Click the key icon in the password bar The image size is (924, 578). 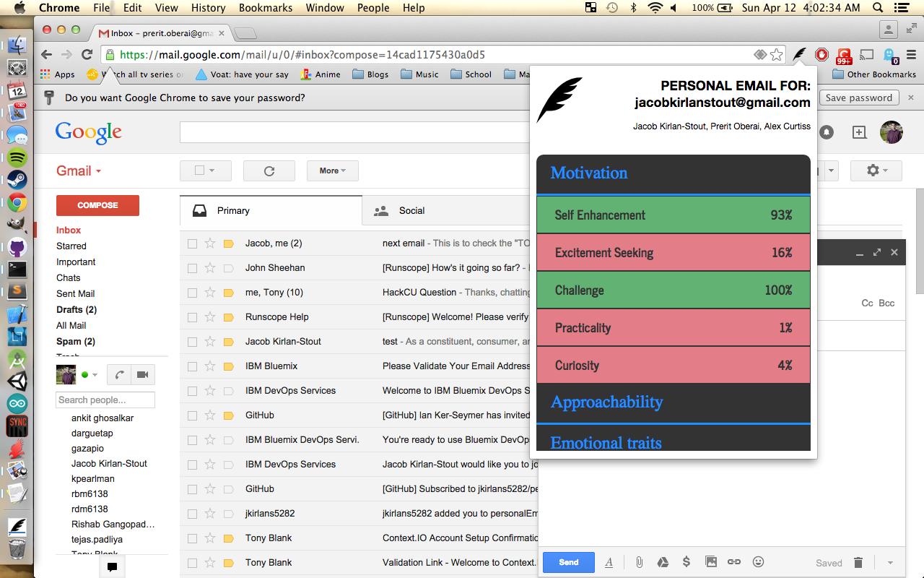(x=49, y=98)
